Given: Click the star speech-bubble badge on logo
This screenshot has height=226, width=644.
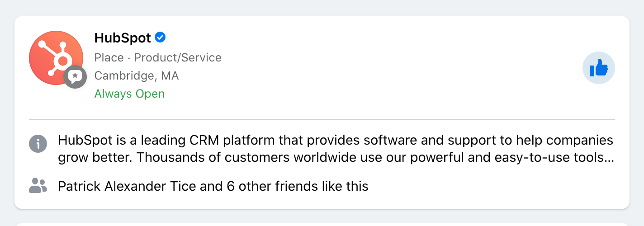Looking at the screenshot, I should [x=75, y=77].
